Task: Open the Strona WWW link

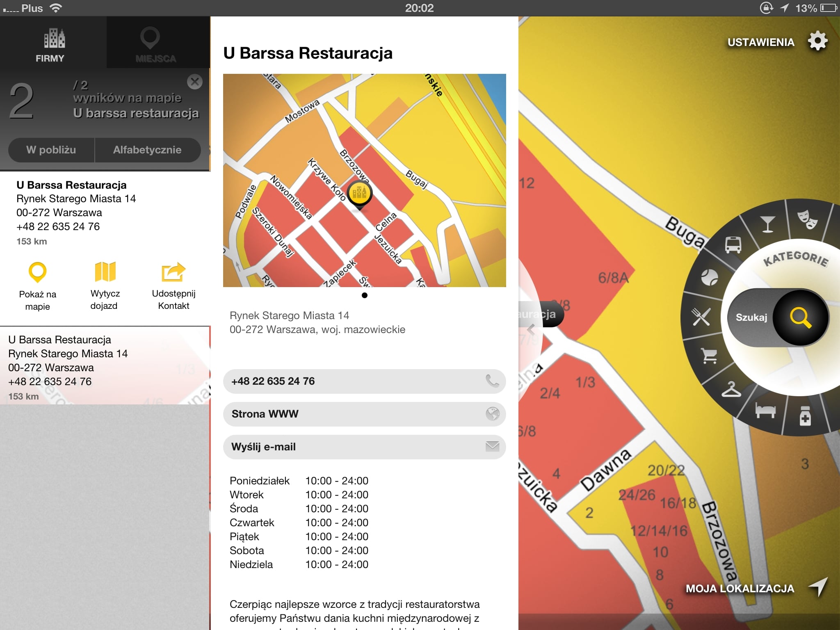Action: coord(364,414)
